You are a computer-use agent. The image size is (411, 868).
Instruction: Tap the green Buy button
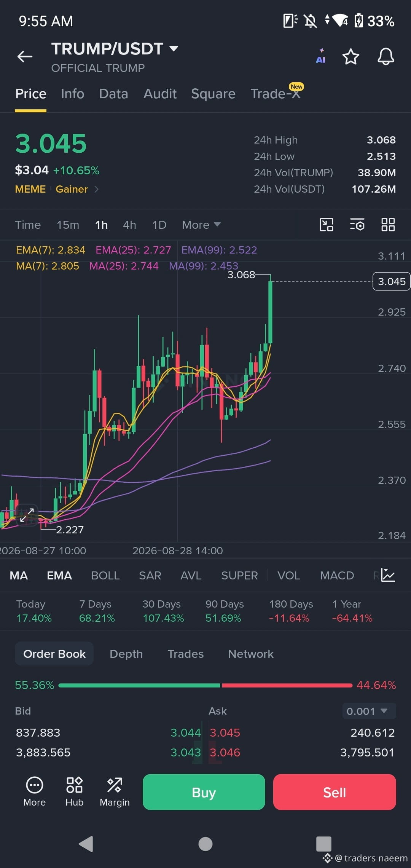pyautogui.click(x=204, y=792)
